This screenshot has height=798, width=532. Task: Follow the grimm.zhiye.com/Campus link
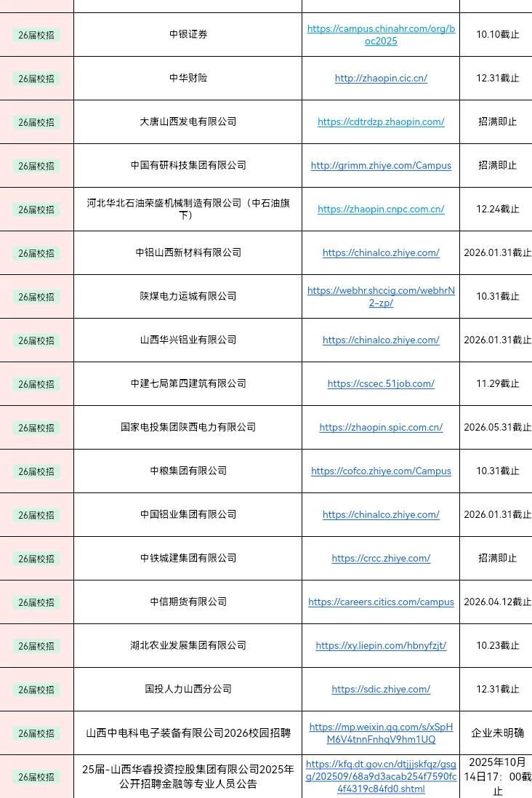[x=381, y=165]
